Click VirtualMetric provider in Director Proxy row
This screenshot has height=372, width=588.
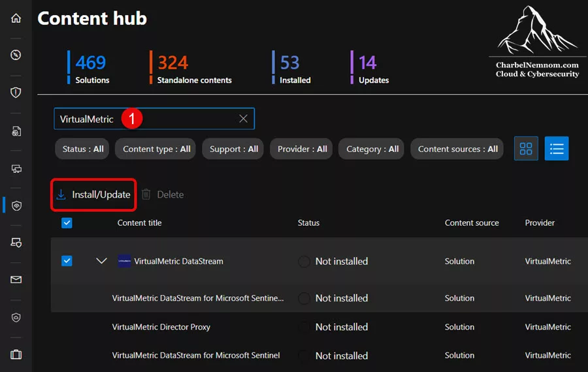pos(547,327)
